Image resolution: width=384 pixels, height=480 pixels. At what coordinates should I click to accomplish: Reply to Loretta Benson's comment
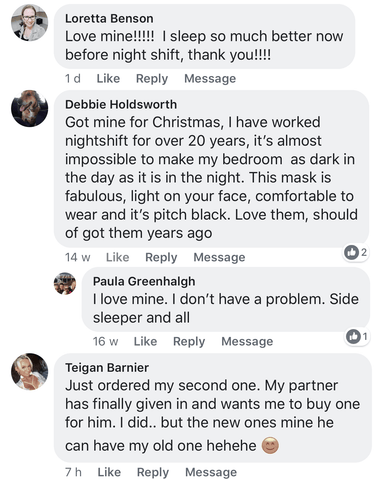click(152, 79)
